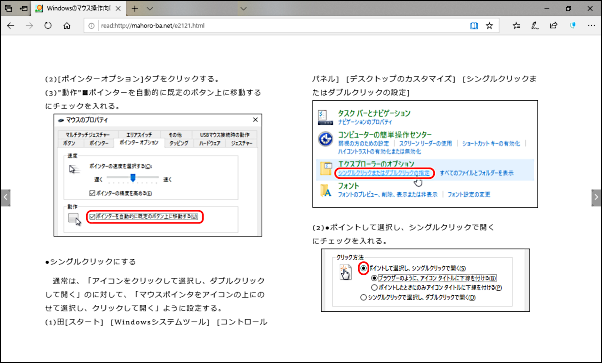Select ポイントしたときにのみ下線を付ける radio option
602x363 pixels.
(374, 287)
